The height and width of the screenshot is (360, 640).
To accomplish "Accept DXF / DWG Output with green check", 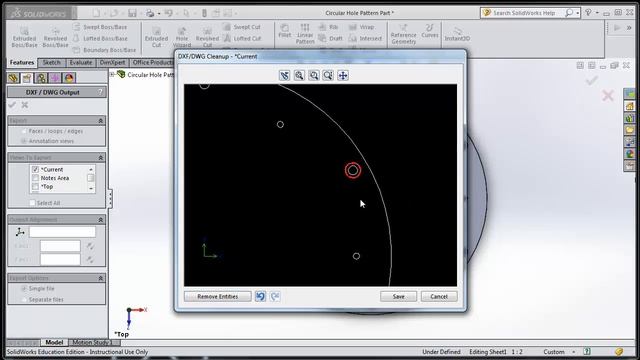I will tap(12, 105).
